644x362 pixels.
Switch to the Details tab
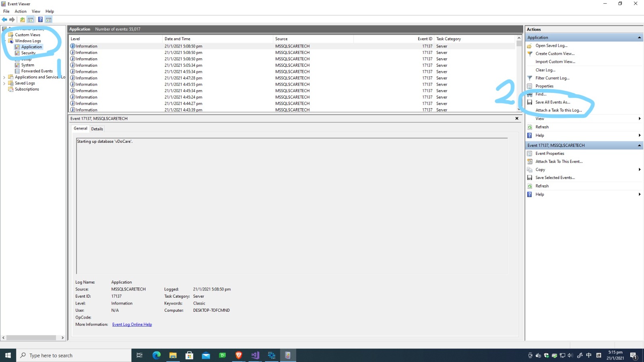[97, 129]
